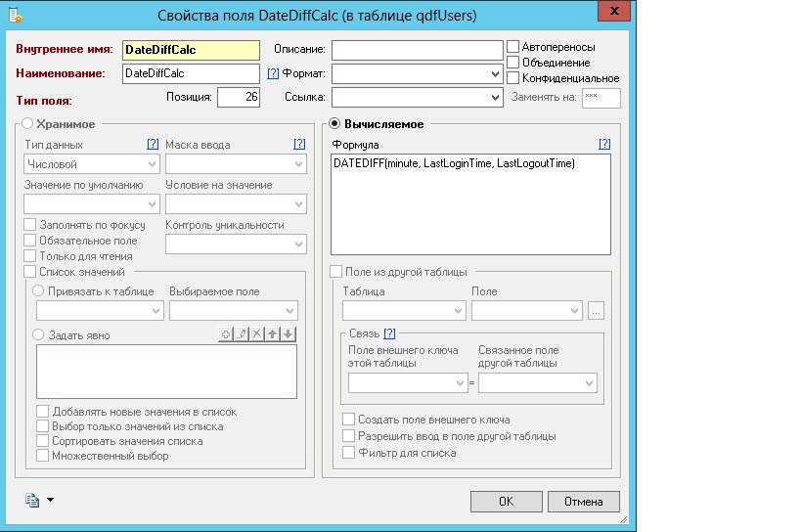
Task: Click the Отмена button
Action: pyautogui.click(x=583, y=501)
